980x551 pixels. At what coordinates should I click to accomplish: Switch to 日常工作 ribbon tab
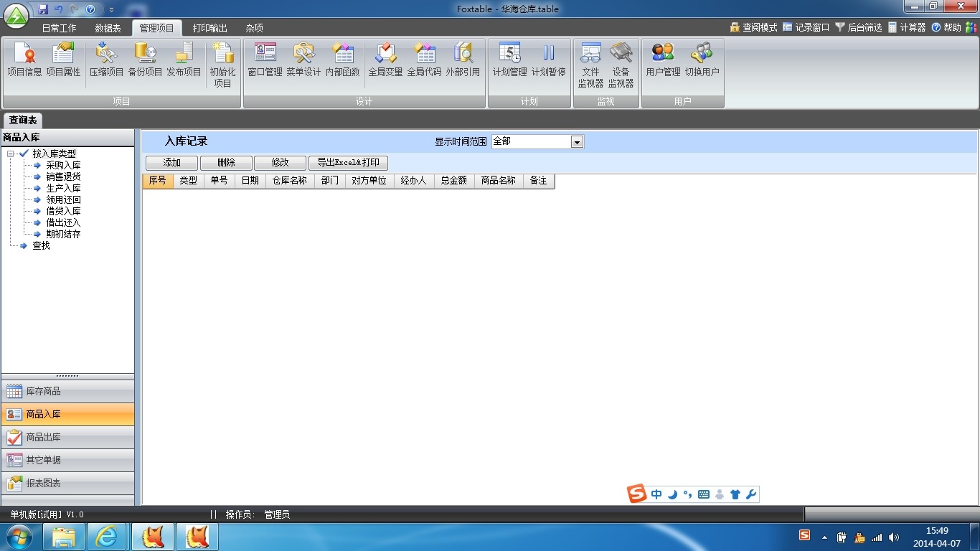59,28
